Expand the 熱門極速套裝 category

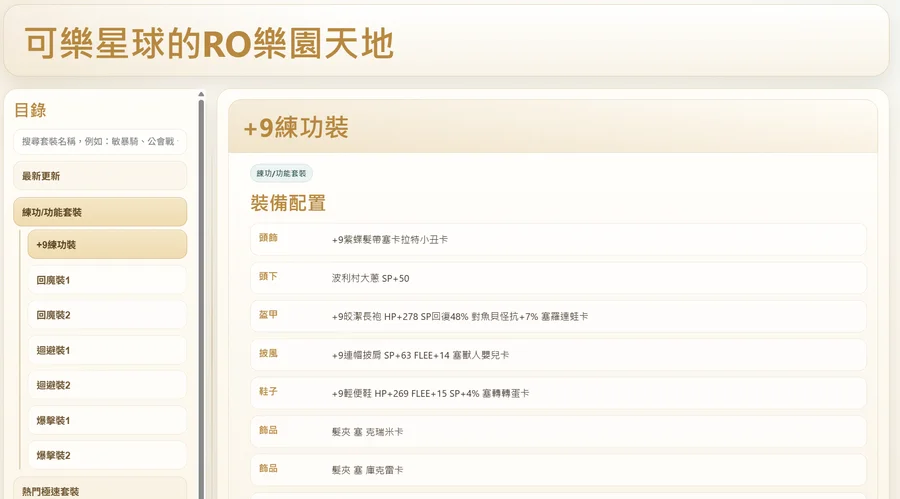(100, 490)
